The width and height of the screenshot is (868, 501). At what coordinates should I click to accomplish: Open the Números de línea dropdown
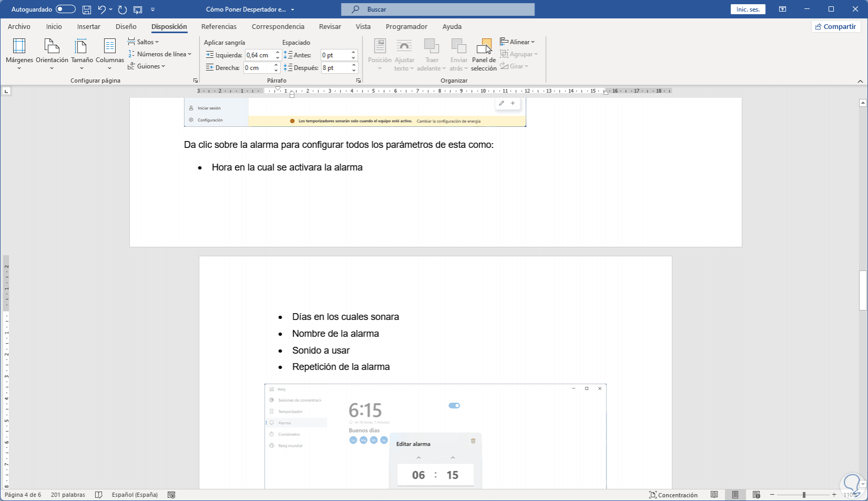159,54
